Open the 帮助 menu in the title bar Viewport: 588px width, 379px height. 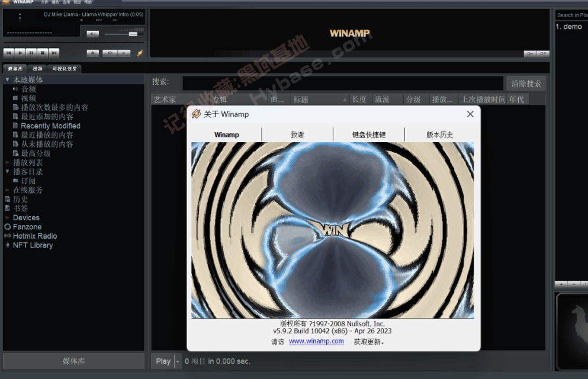pos(88,2)
